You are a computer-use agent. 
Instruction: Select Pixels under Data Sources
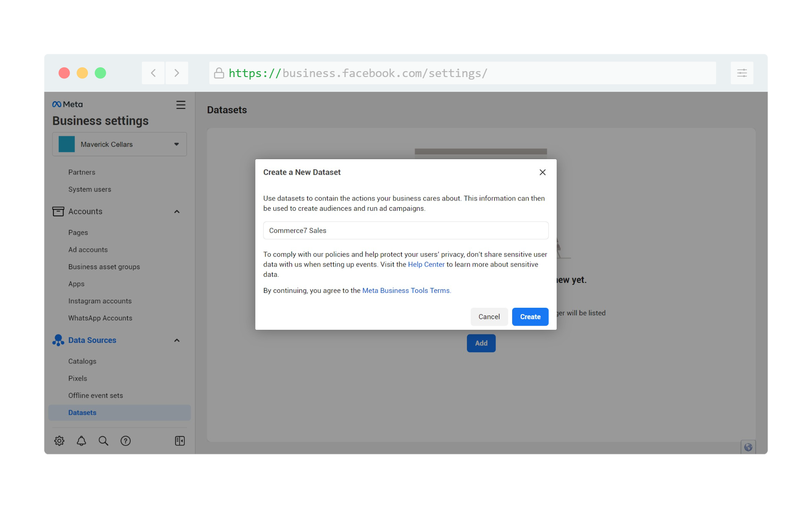coord(77,378)
